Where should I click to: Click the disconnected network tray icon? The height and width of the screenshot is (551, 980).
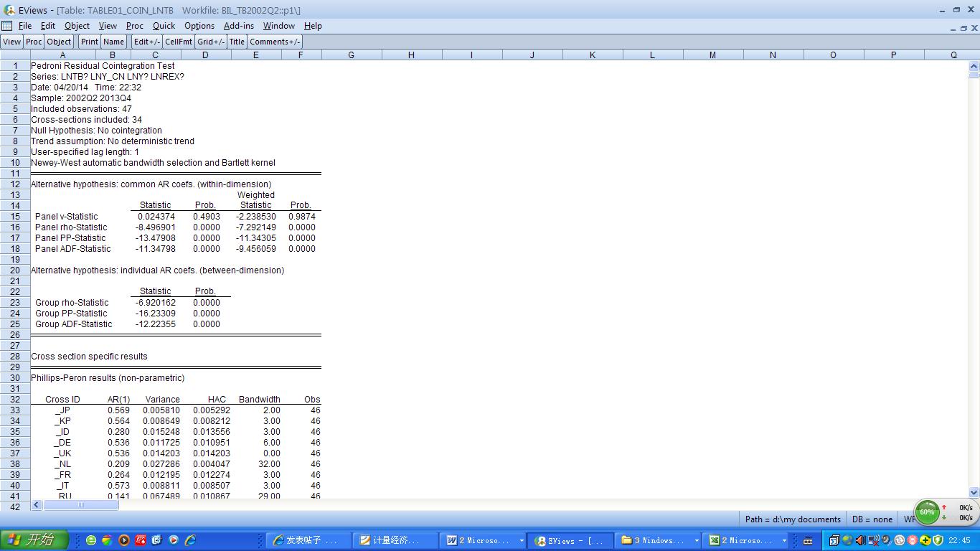point(873,540)
